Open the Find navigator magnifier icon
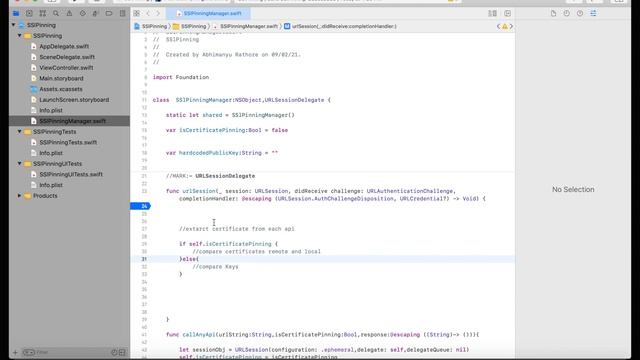The width and height of the screenshot is (640, 360). [56, 13]
